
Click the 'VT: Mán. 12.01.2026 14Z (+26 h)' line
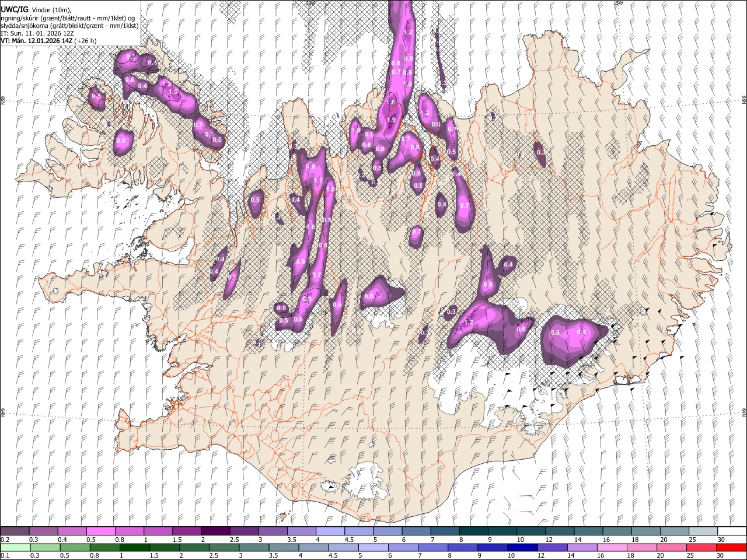(48, 41)
